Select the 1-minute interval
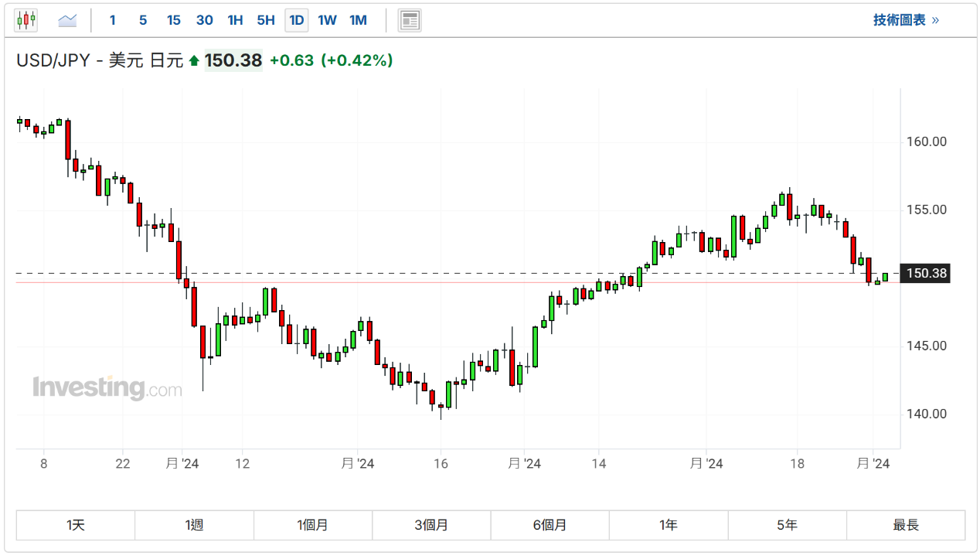 click(112, 20)
